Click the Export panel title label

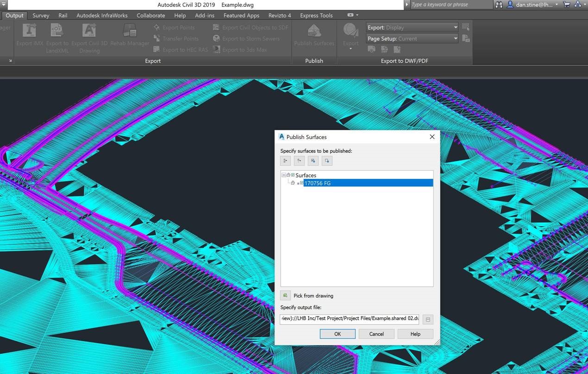[153, 61]
